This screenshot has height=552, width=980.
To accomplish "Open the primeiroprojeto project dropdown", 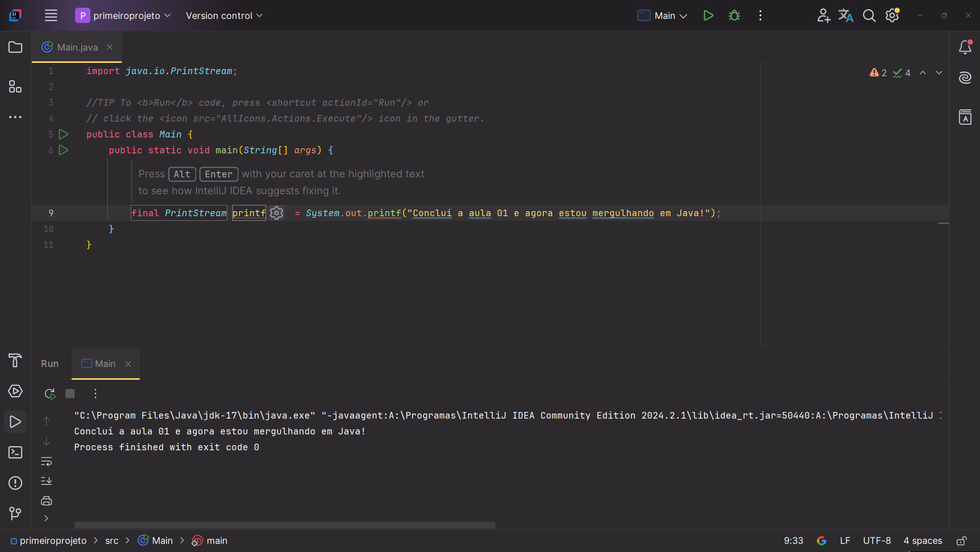I will 123,15.
